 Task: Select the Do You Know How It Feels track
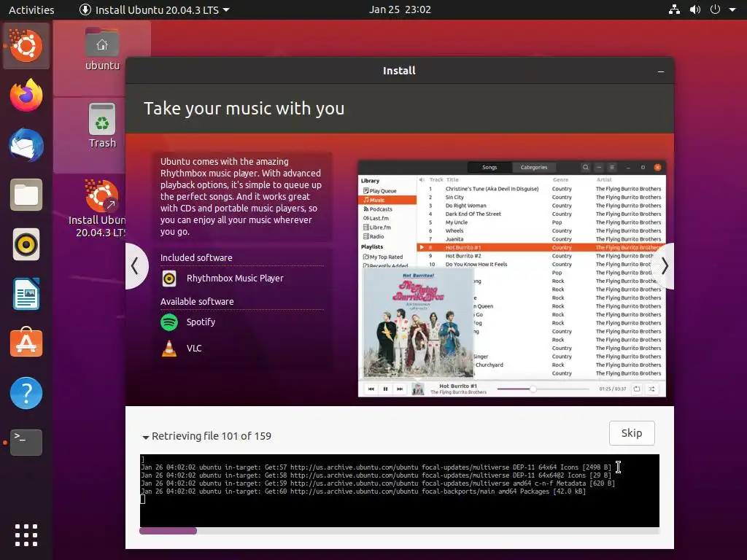(541, 264)
